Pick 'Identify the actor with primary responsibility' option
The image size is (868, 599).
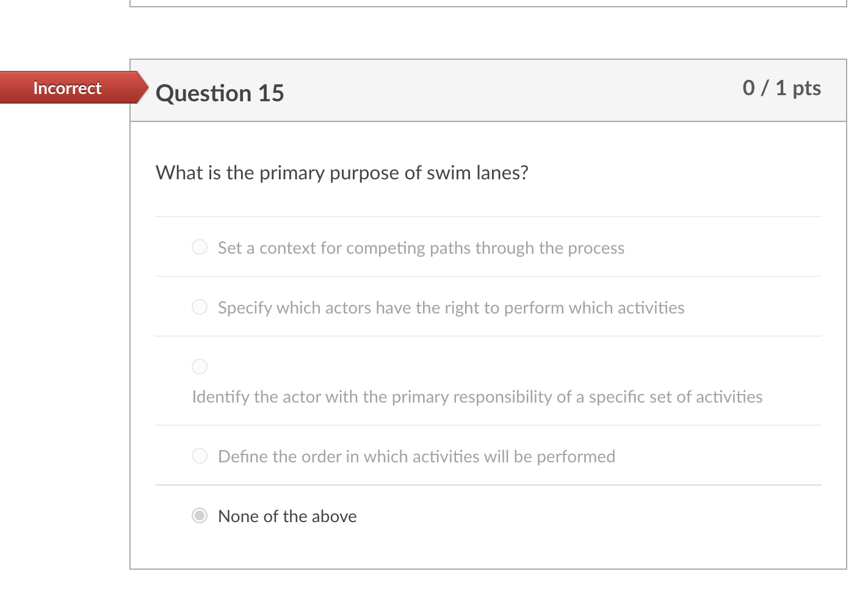(x=200, y=367)
